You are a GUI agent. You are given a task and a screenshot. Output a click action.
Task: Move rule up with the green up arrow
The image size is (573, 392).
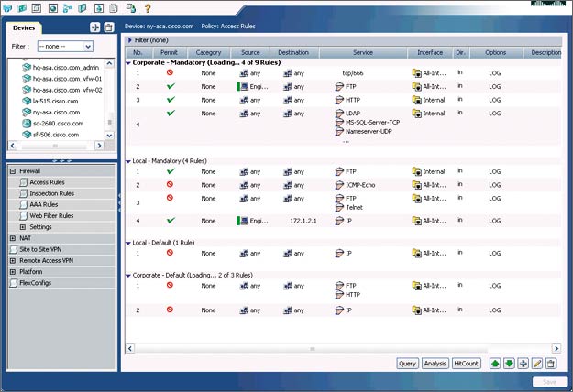tap(495, 364)
